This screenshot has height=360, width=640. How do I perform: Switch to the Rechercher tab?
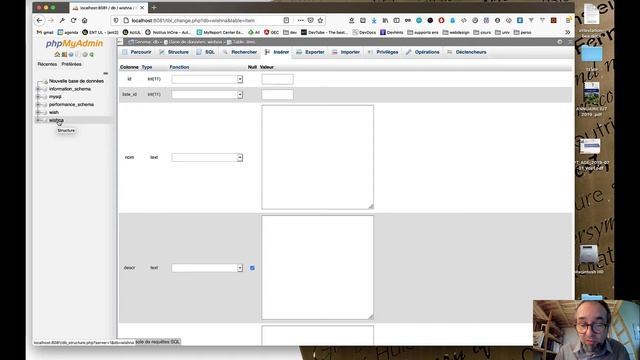coord(240,52)
